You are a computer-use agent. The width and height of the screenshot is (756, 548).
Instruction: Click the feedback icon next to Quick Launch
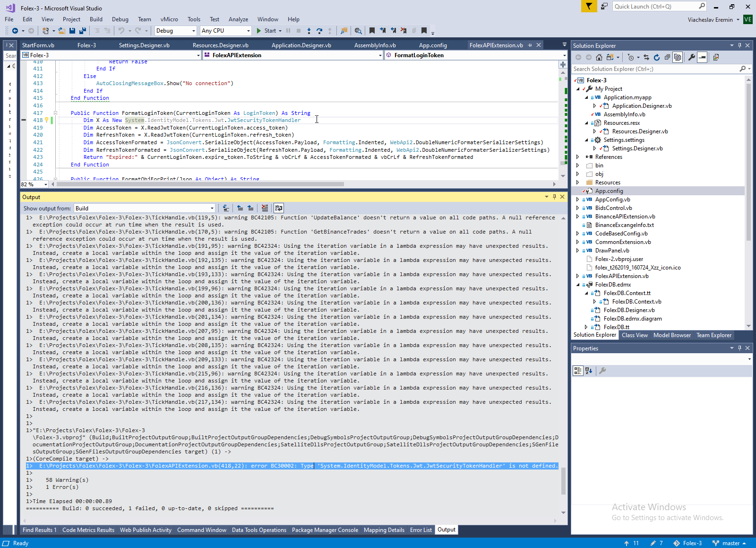click(604, 6)
